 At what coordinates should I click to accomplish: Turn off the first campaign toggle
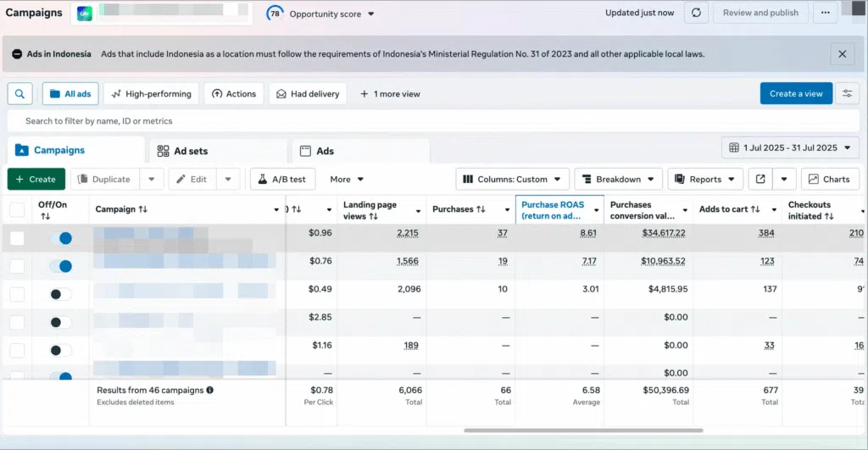60,238
